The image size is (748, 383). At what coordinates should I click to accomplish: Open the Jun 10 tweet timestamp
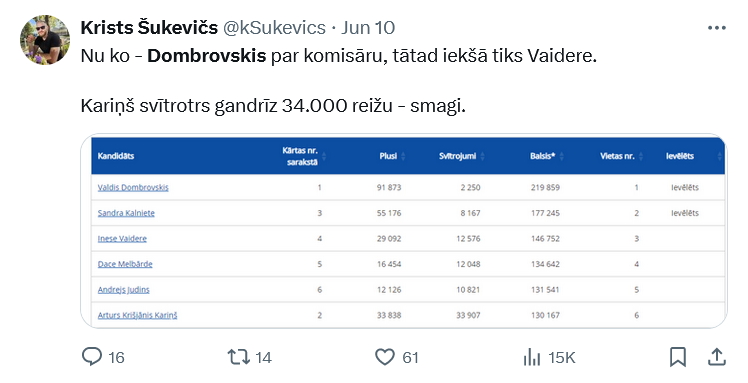(x=368, y=28)
